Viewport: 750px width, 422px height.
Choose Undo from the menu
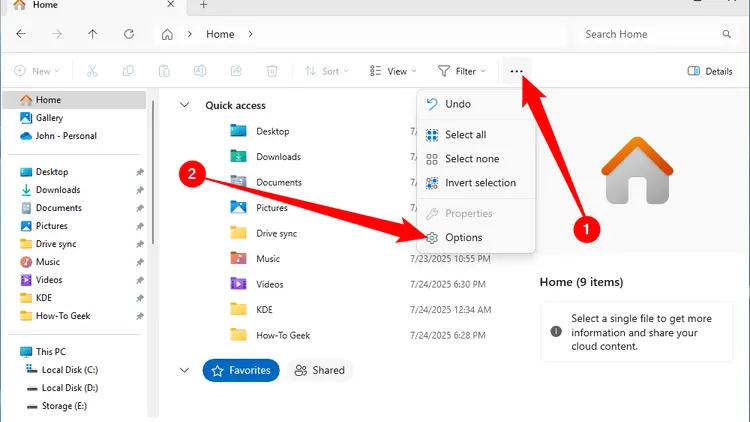tap(476, 104)
